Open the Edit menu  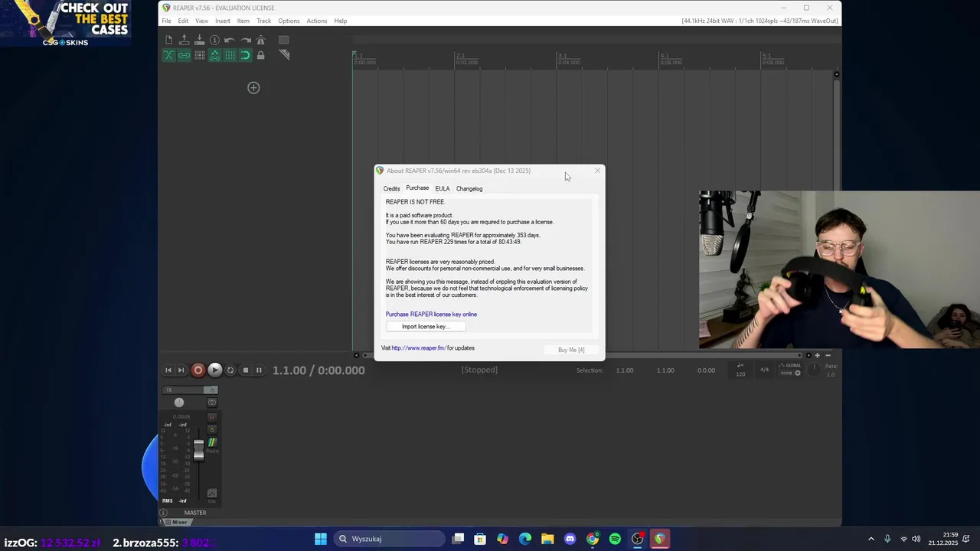tap(183, 21)
